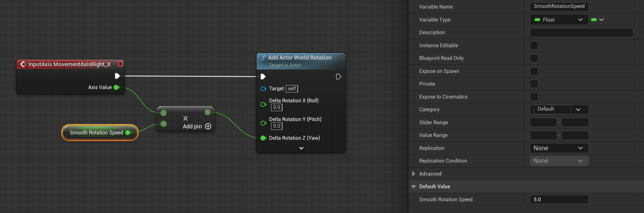Click the Value Range maximum field
Screen dimensions: 644x213
575,135
